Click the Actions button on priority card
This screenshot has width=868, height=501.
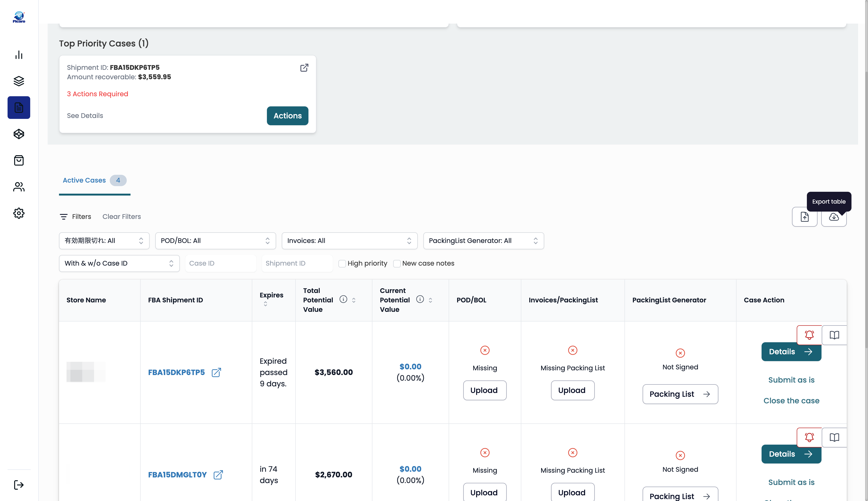coord(287,116)
